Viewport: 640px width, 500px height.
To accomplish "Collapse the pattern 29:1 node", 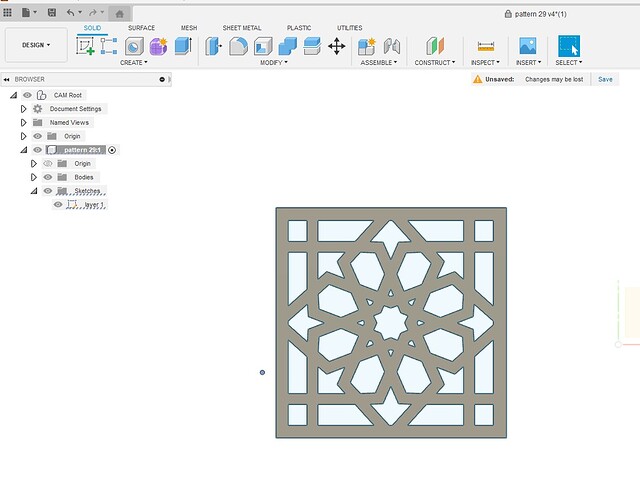I will (24, 150).
